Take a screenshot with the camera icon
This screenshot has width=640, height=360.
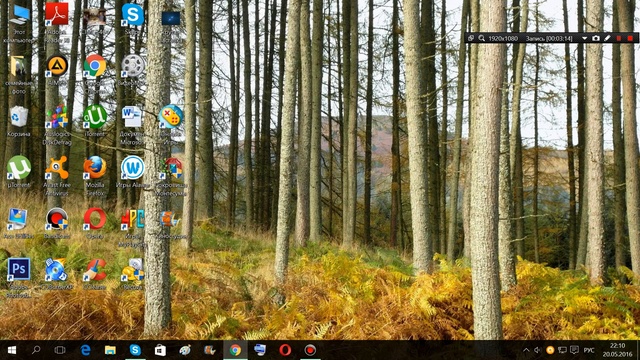[596, 38]
